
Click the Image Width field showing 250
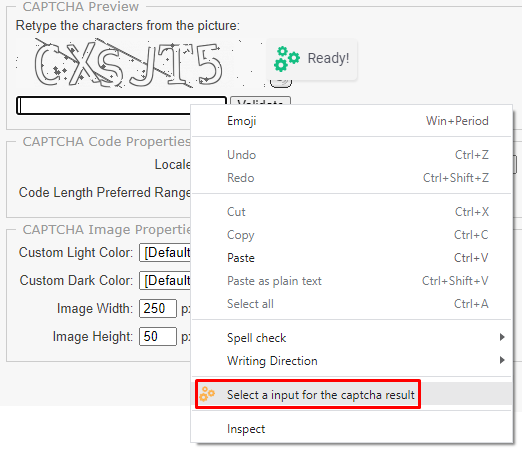tap(158, 308)
